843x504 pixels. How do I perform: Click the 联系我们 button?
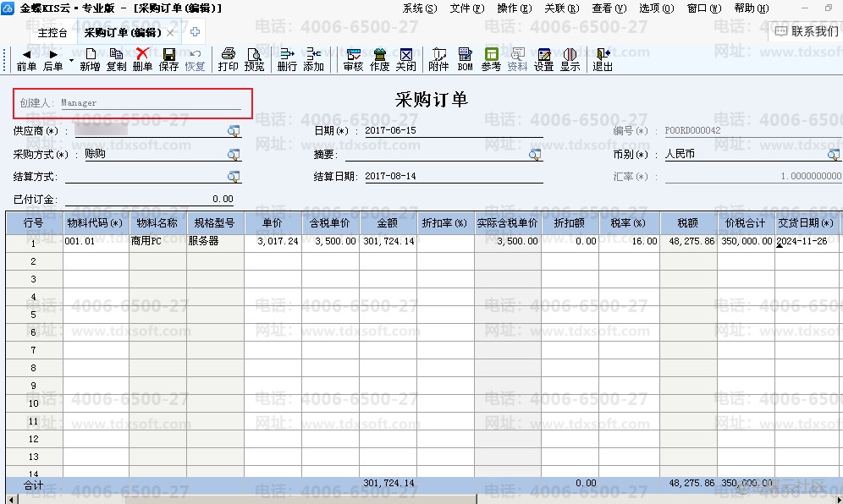(806, 31)
